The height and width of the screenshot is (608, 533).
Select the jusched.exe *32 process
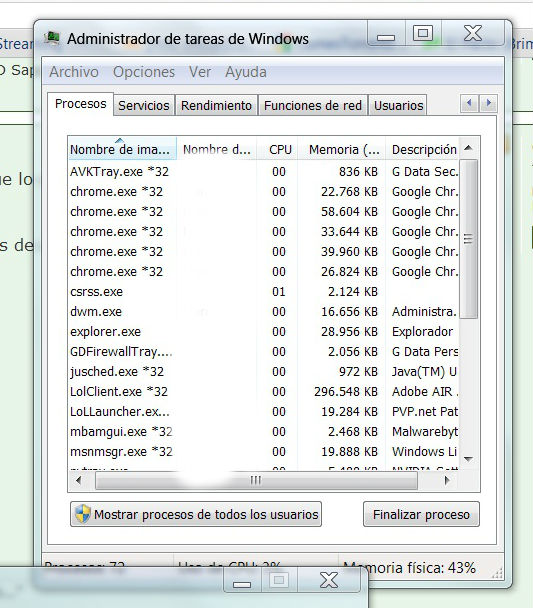tap(263, 371)
